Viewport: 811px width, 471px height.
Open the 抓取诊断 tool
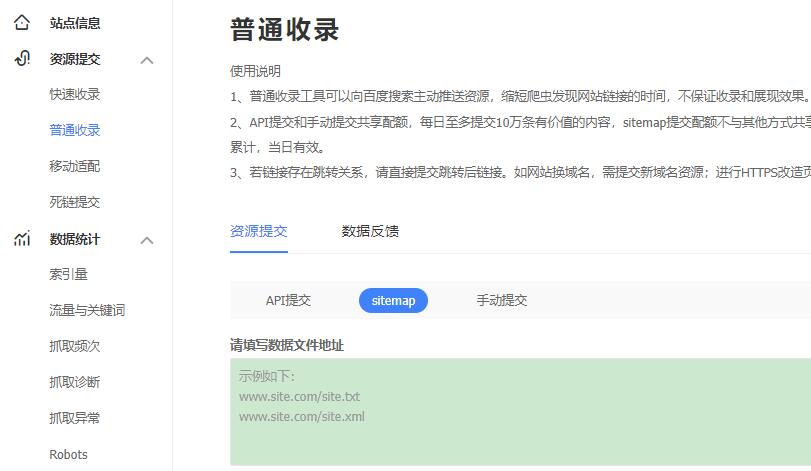click(x=75, y=382)
